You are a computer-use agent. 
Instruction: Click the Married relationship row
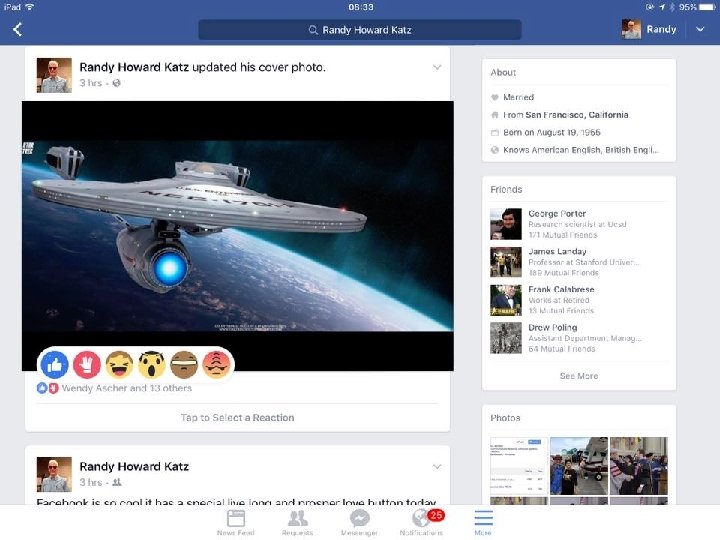coord(579,97)
